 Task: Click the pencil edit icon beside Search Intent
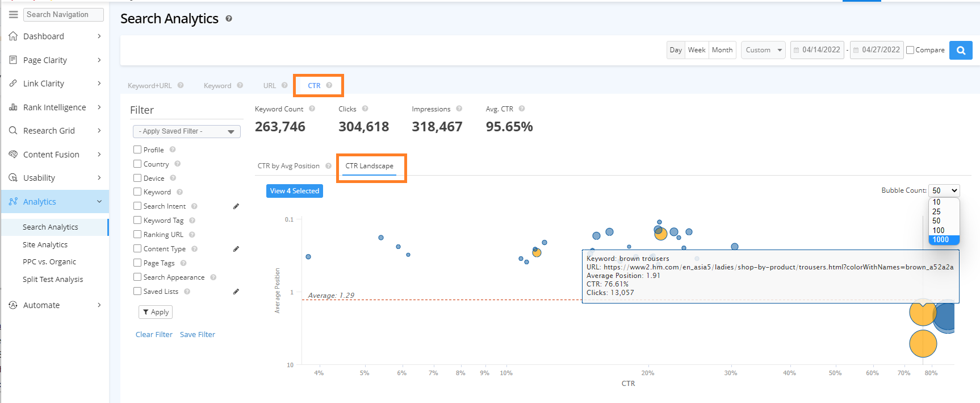tap(236, 206)
